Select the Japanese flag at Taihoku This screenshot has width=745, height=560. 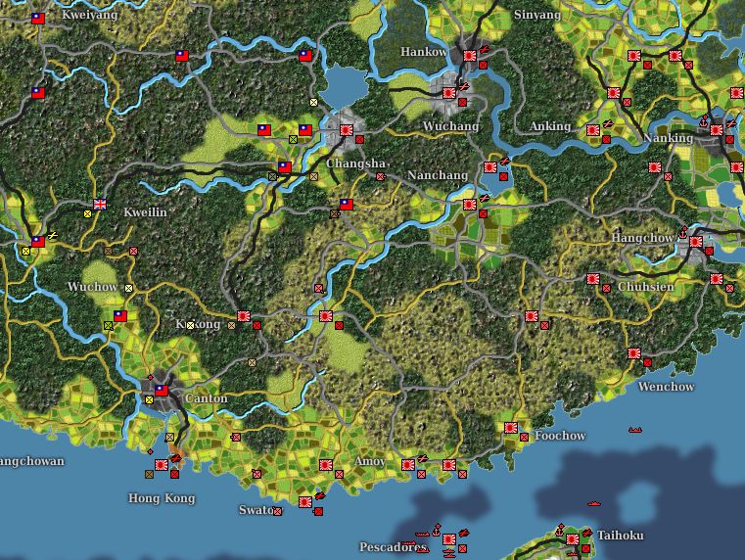[573, 539]
